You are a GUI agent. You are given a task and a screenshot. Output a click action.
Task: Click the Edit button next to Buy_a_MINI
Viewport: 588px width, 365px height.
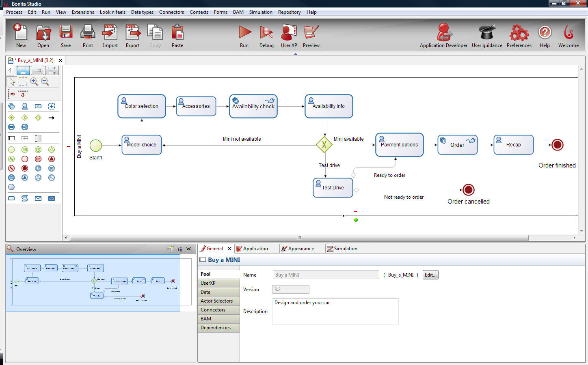pyautogui.click(x=430, y=275)
